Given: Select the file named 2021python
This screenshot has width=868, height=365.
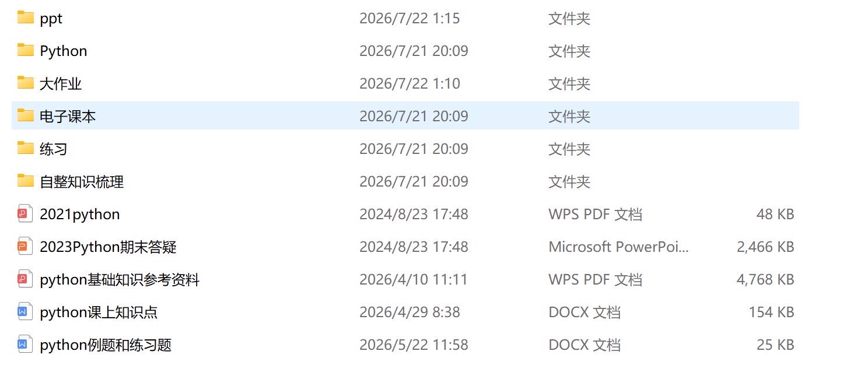Looking at the screenshot, I should 80,215.
